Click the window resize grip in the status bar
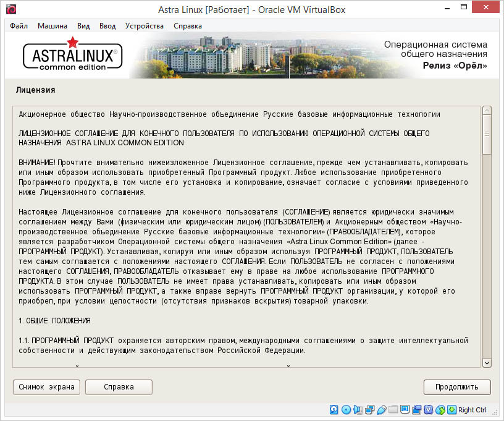The image size is (504, 421). pos(495,412)
